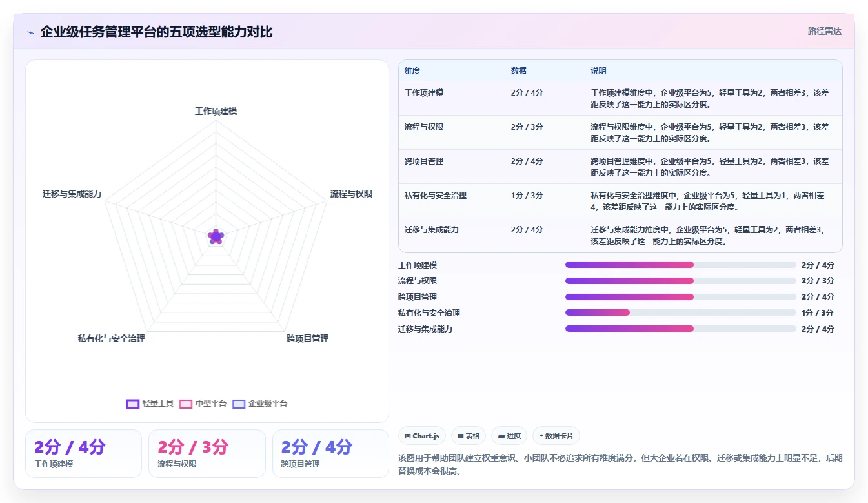Click the Chart.js chip
Viewport: 868px width, 503px height.
click(x=422, y=436)
